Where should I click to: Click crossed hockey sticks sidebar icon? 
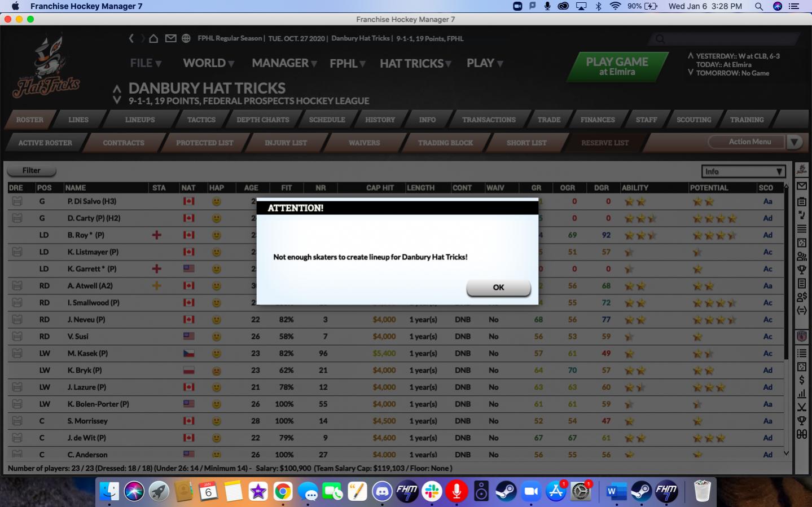[x=801, y=407]
